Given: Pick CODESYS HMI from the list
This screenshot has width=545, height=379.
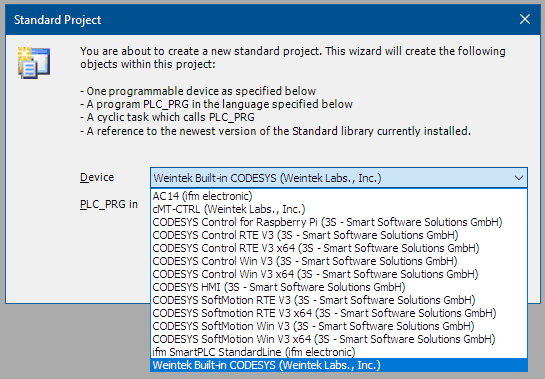Looking at the screenshot, I should pyautogui.click(x=339, y=287).
